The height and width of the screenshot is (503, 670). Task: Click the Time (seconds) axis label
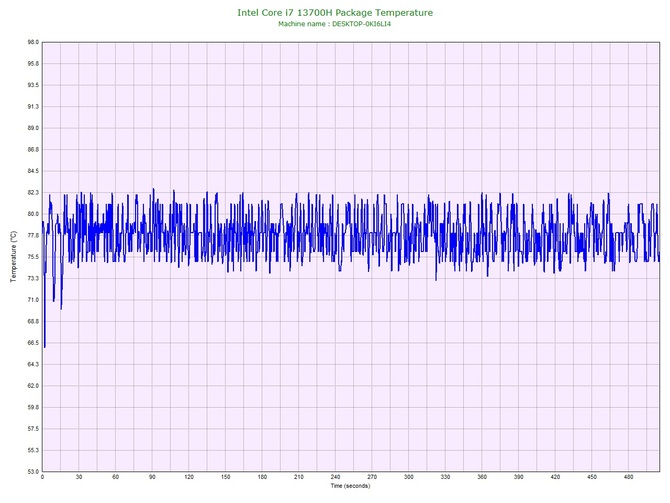[350, 486]
